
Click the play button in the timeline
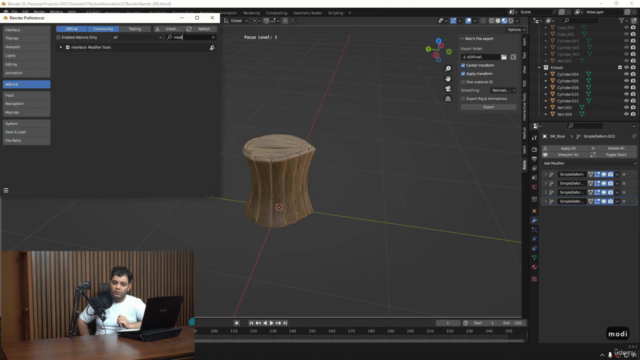tap(271, 323)
